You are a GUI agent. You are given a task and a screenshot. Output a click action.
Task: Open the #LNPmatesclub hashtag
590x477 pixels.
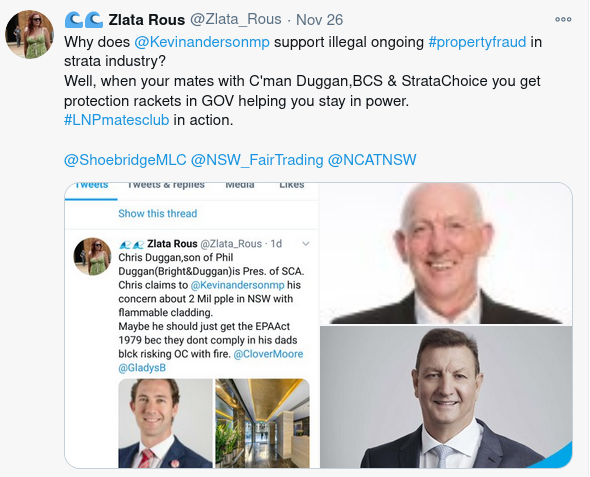pyautogui.click(x=117, y=120)
